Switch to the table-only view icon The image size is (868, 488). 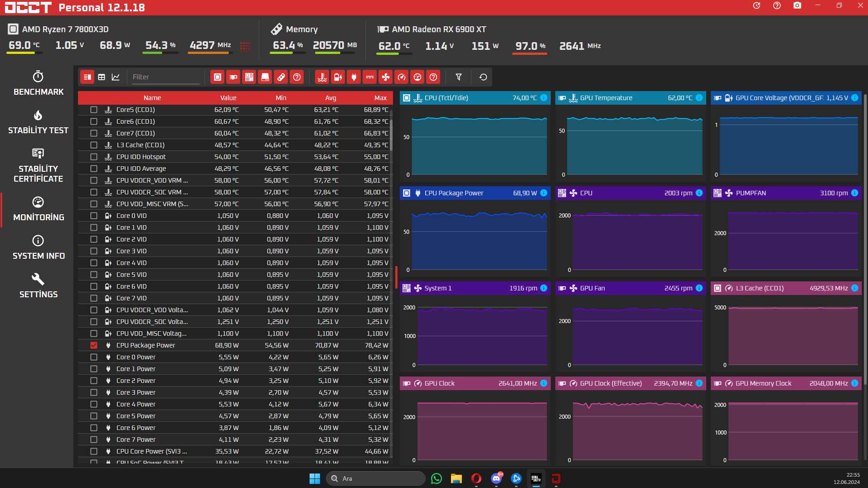tap(102, 77)
